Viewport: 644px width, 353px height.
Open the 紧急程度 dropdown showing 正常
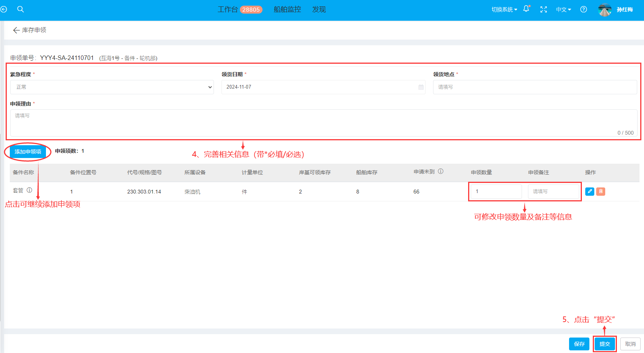point(112,87)
